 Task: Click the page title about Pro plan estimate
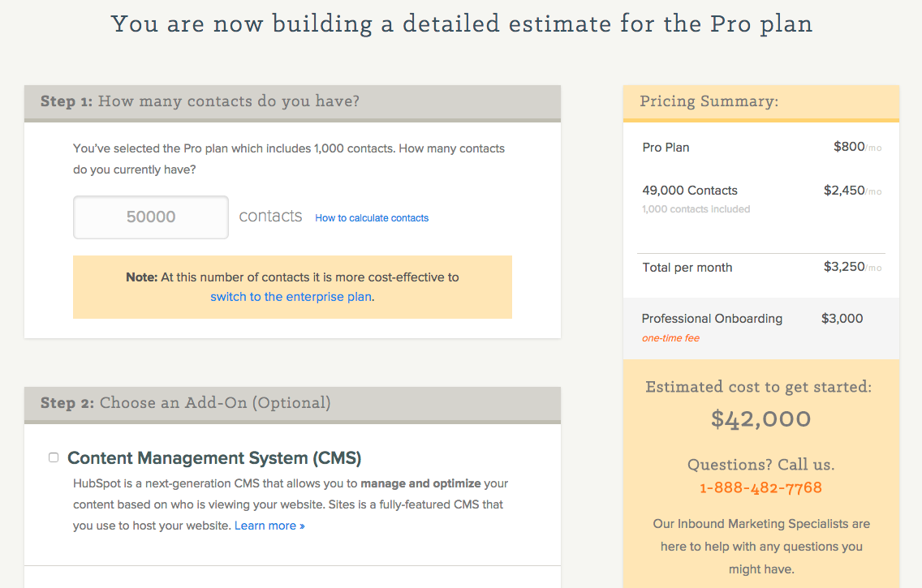[x=462, y=24]
